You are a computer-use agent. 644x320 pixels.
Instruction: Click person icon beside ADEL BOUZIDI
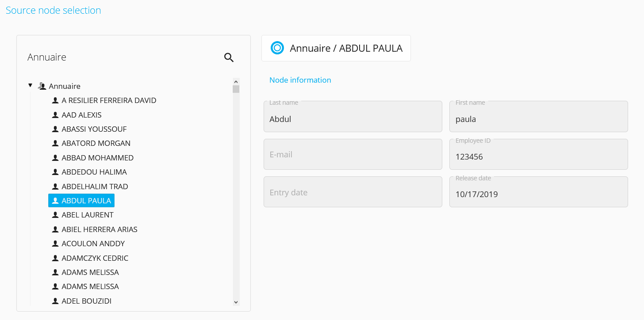coord(55,301)
